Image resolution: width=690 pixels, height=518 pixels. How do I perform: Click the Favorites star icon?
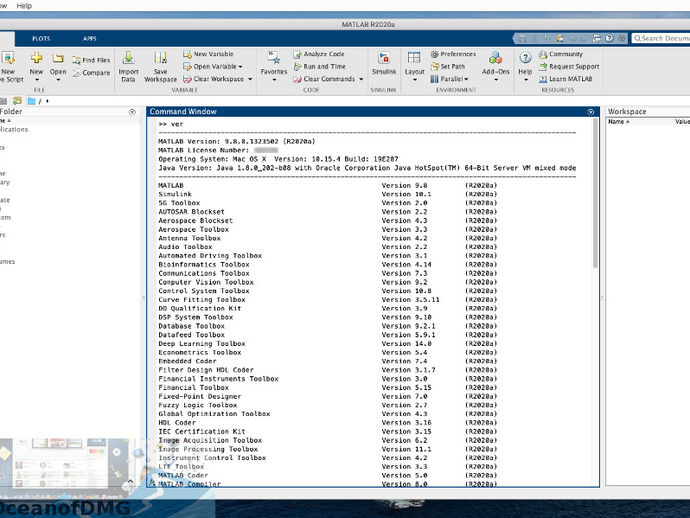[x=274, y=58]
